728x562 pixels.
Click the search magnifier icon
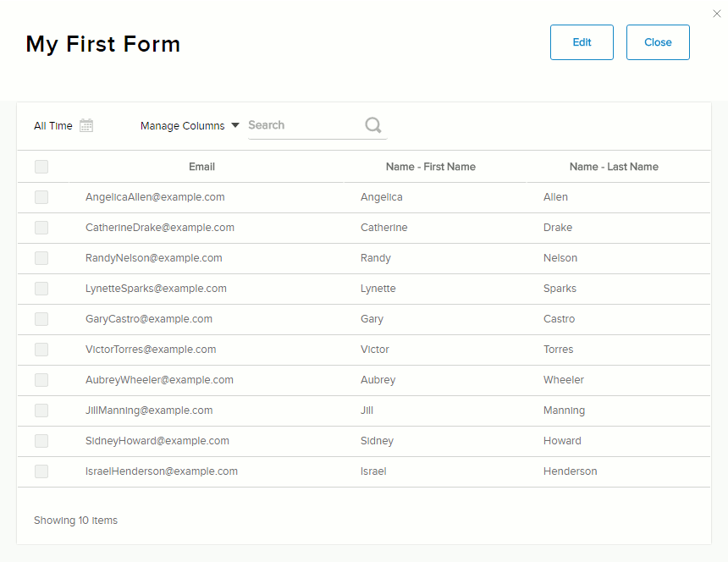click(372, 125)
